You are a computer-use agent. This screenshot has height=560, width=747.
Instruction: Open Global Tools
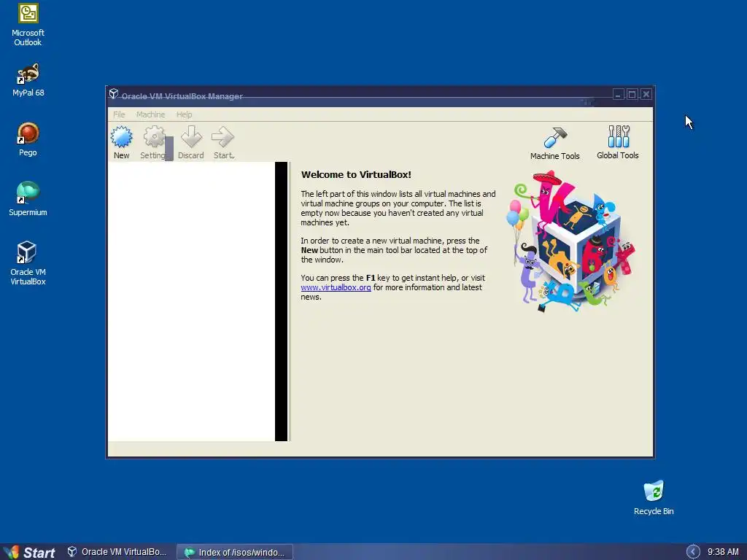coord(618,142)
